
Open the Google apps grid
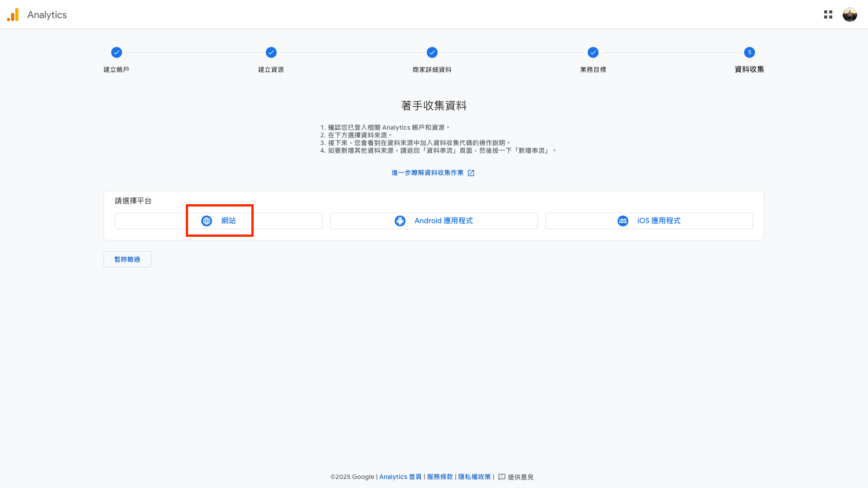(x=828, y=15)
